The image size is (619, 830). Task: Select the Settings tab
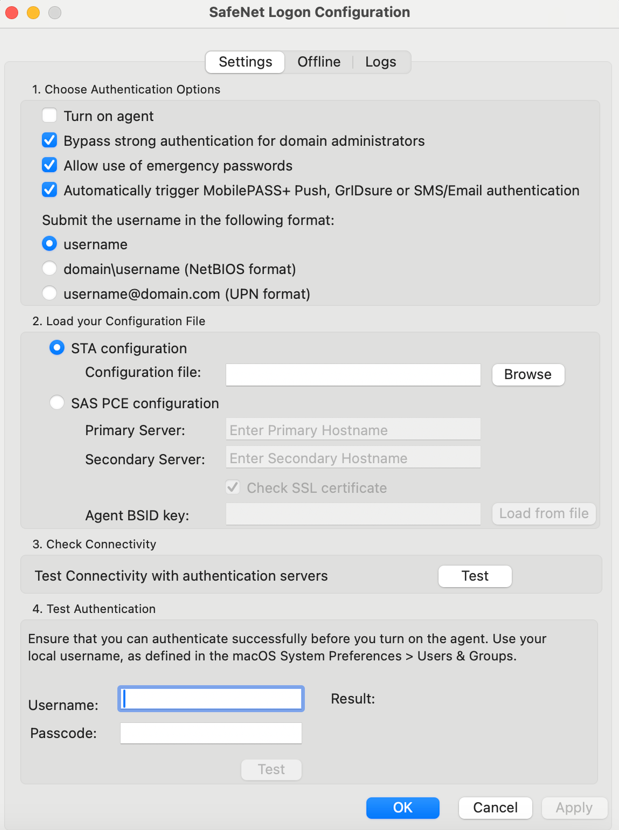pyautogui.click(x=245, y=62)
